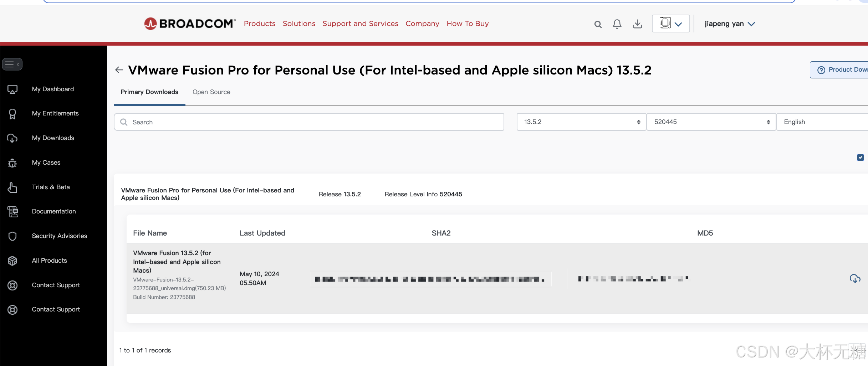Open the search magnifier in the top bar
Screen dimensions: 868x366
pyautogui.click(x=598, y=24)
